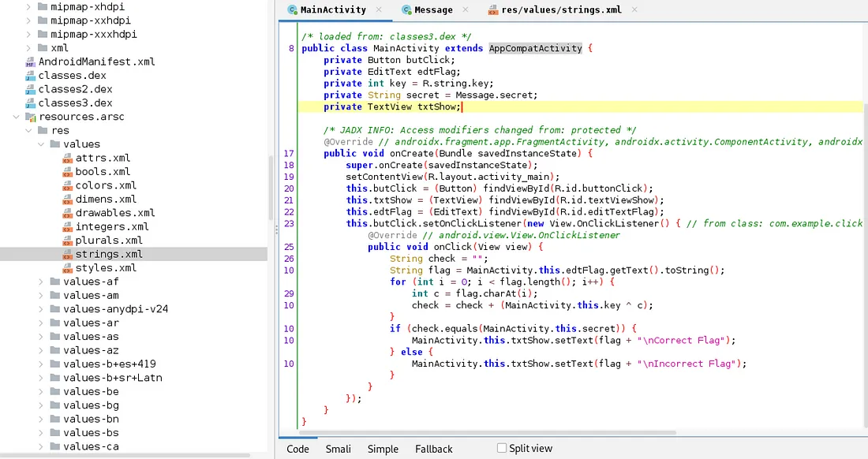Select values-bs folder in the tree

(91, 433)
